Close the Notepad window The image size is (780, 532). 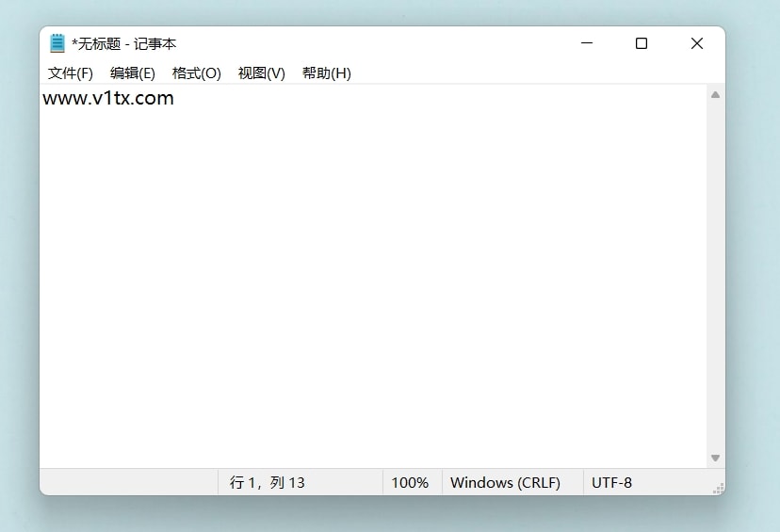697,43
